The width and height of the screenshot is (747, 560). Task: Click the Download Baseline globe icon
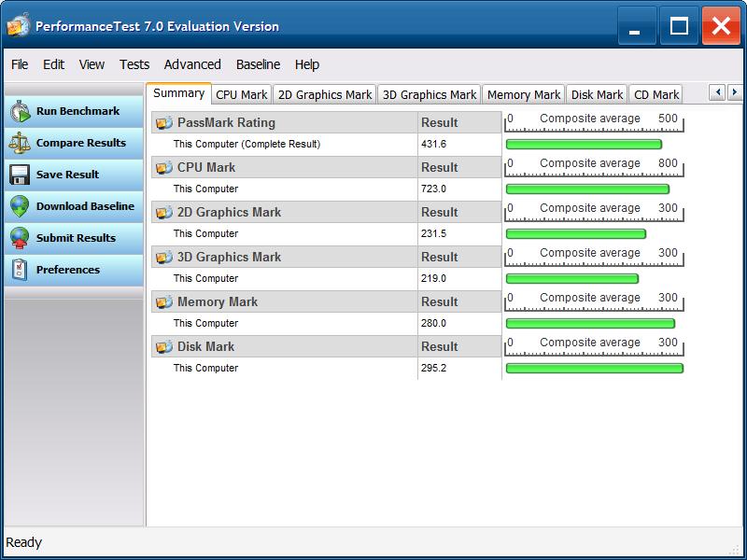pos(20,206)
